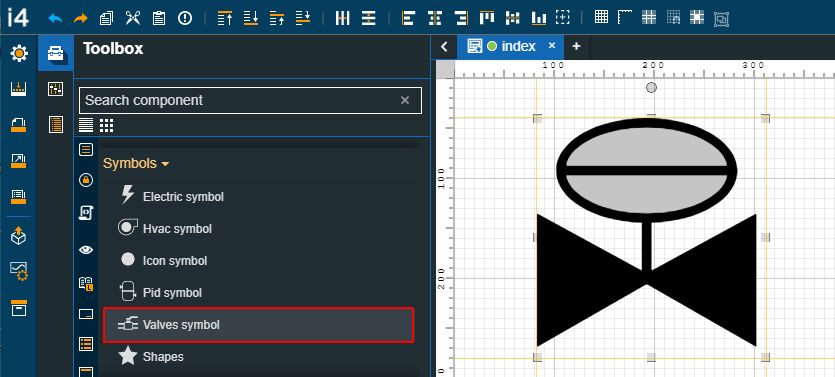Select the Toolbox tab icon
The height and width of the screenshot is (377, 835).
pyautogui.click(x=55, y=53)
